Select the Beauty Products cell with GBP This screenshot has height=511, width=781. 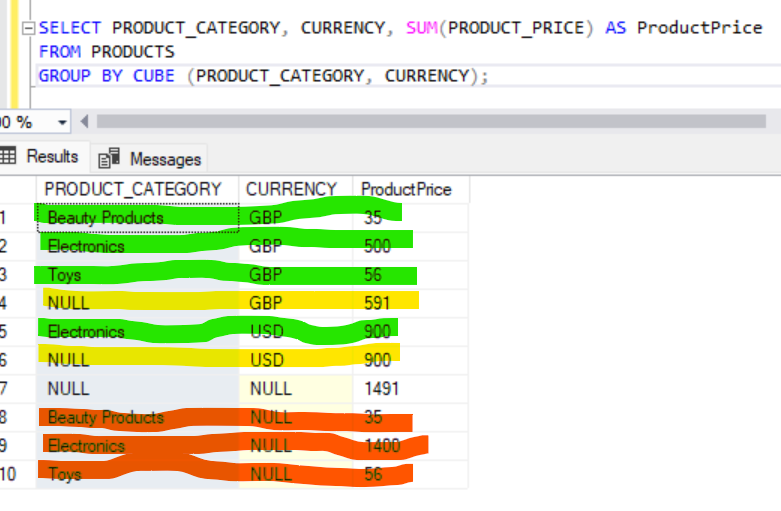(x=105, y=217)
